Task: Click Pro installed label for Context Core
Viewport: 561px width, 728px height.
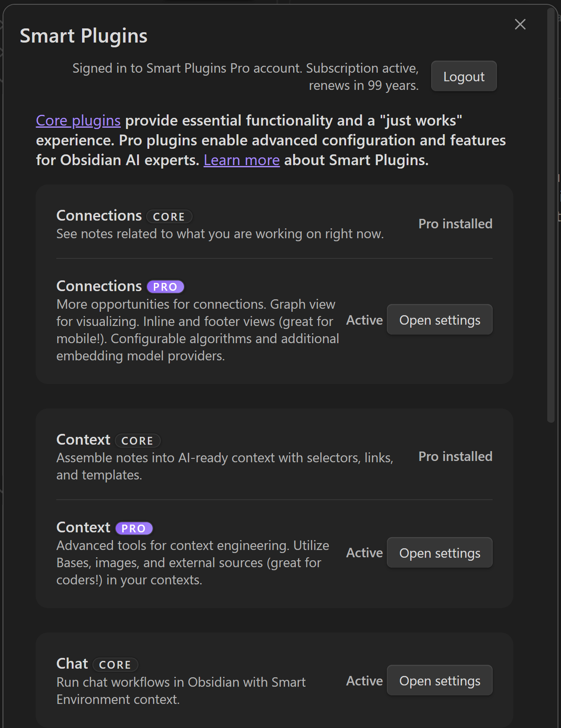Action: click(455, 457)
